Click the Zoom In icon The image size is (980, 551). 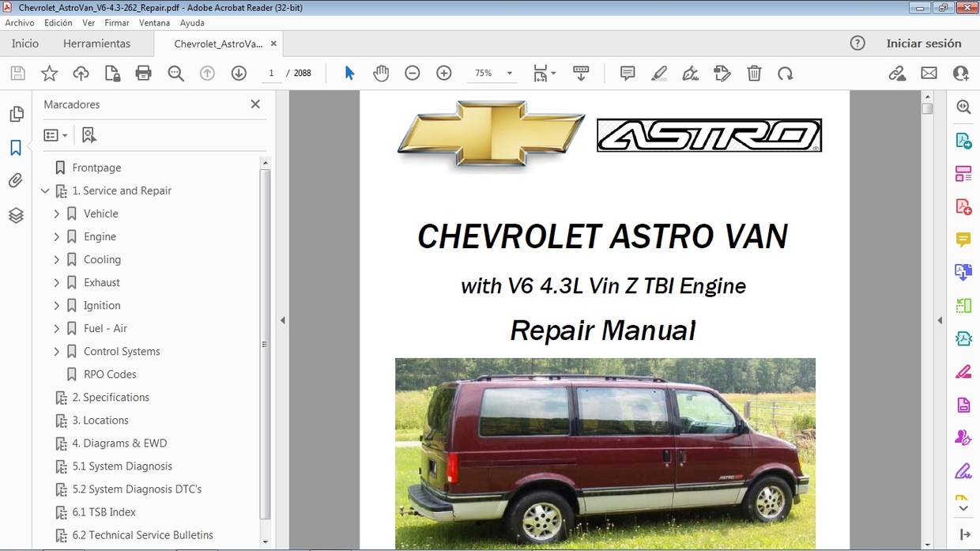point(443,73)
